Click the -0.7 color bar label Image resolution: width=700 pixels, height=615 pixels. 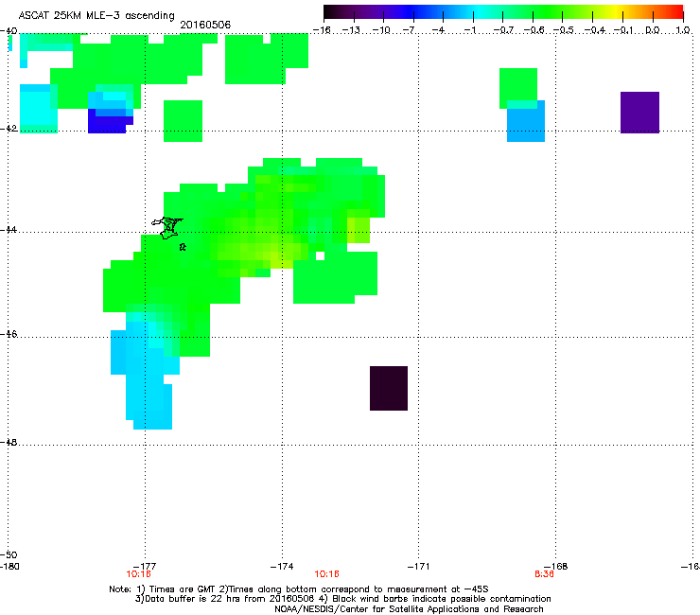[x=502, y=30]
